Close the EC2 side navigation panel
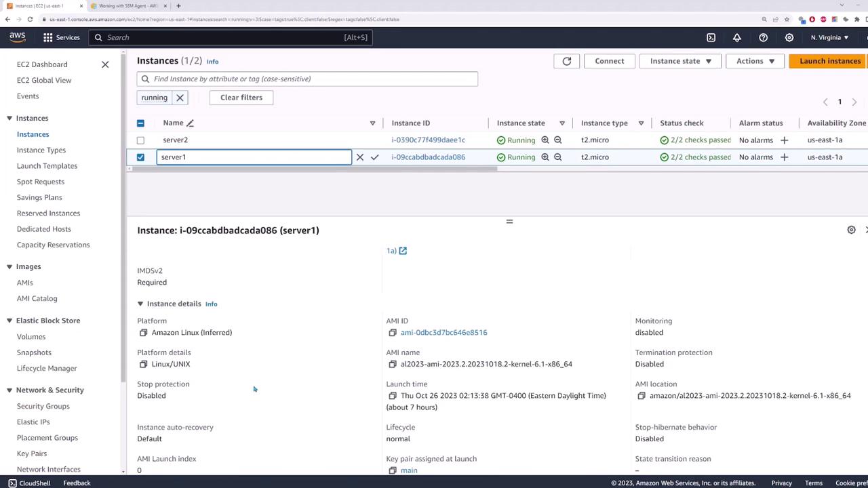 pos(105,64)
